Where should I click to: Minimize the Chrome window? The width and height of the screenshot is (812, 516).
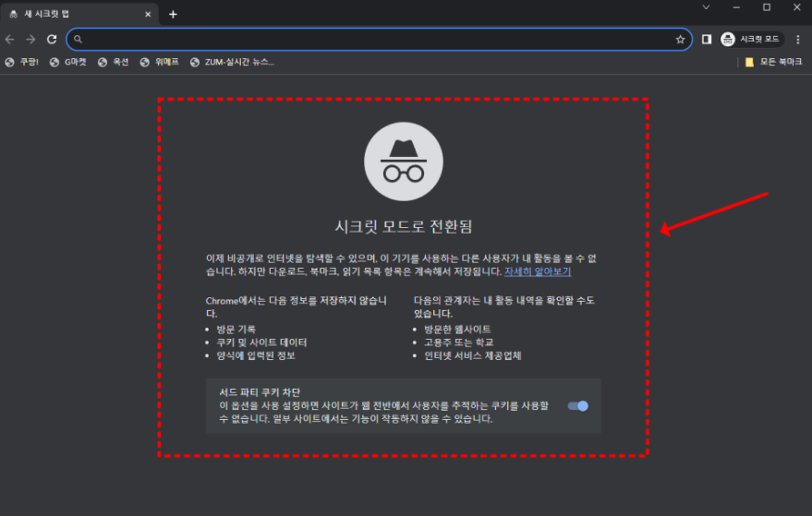coord(736,7)
